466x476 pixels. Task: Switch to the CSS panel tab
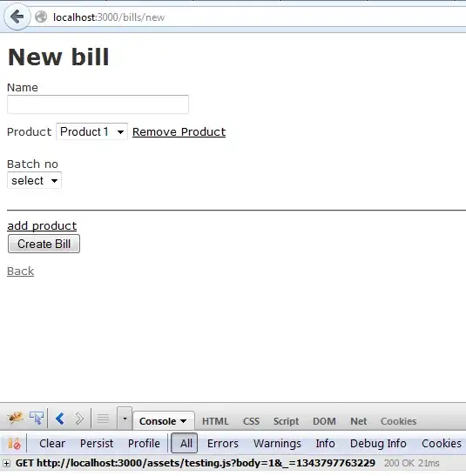pos(251,421)
